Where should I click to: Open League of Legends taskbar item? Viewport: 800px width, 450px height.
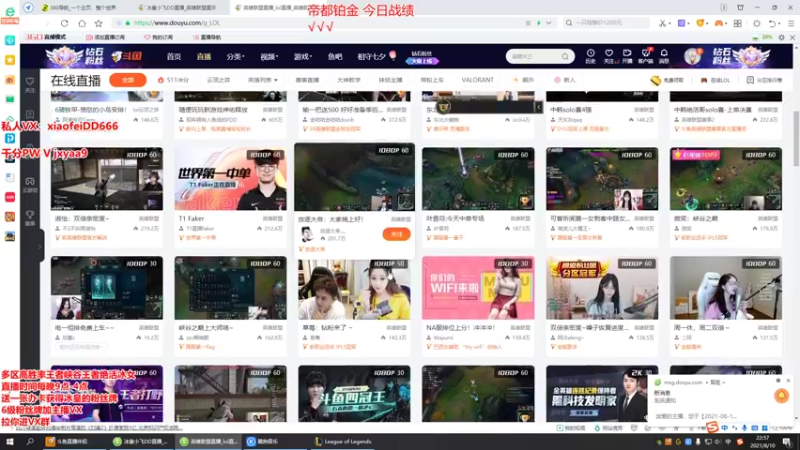(x=343, y=441)
